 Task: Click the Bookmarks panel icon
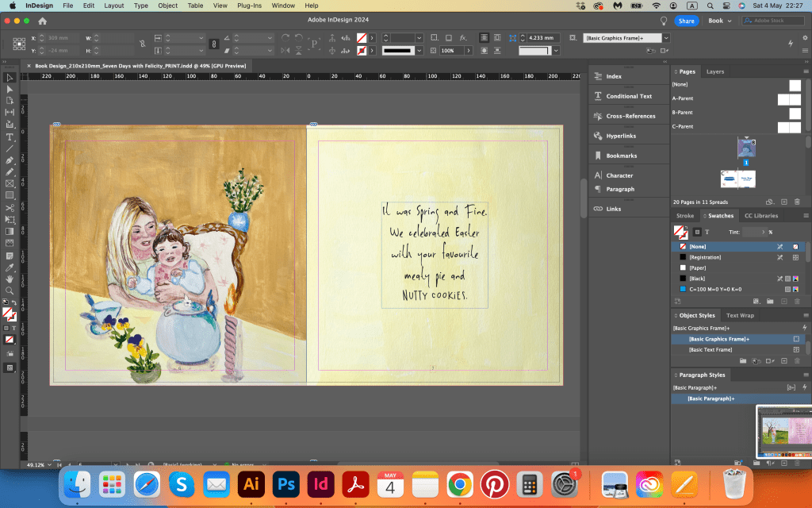pyautogui.click(x=599, y=156)
